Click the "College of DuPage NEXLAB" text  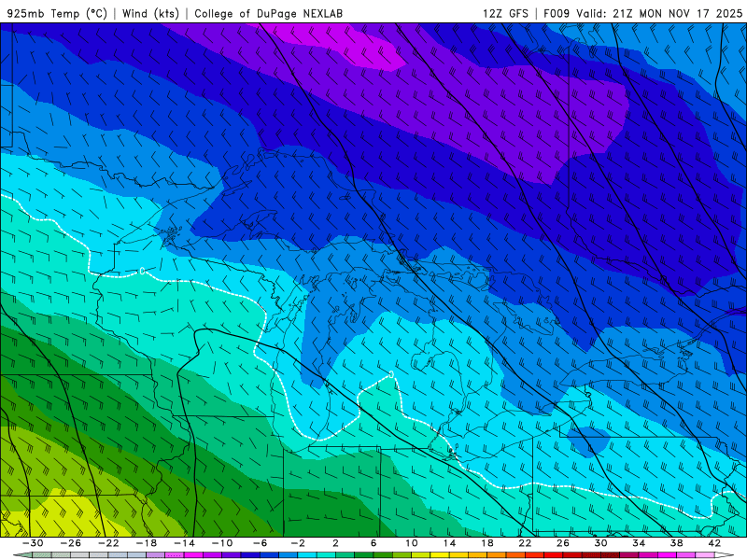(x=268, y=13)
